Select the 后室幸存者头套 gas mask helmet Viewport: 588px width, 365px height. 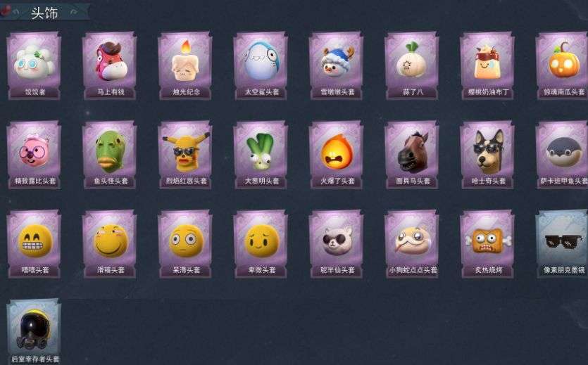(34, 332)
